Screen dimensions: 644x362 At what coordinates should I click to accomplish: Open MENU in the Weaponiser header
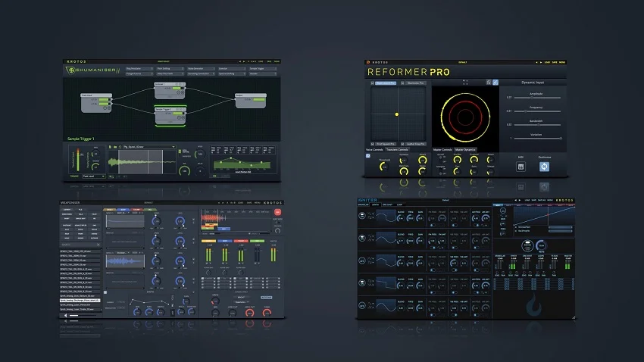pos(257,203)
